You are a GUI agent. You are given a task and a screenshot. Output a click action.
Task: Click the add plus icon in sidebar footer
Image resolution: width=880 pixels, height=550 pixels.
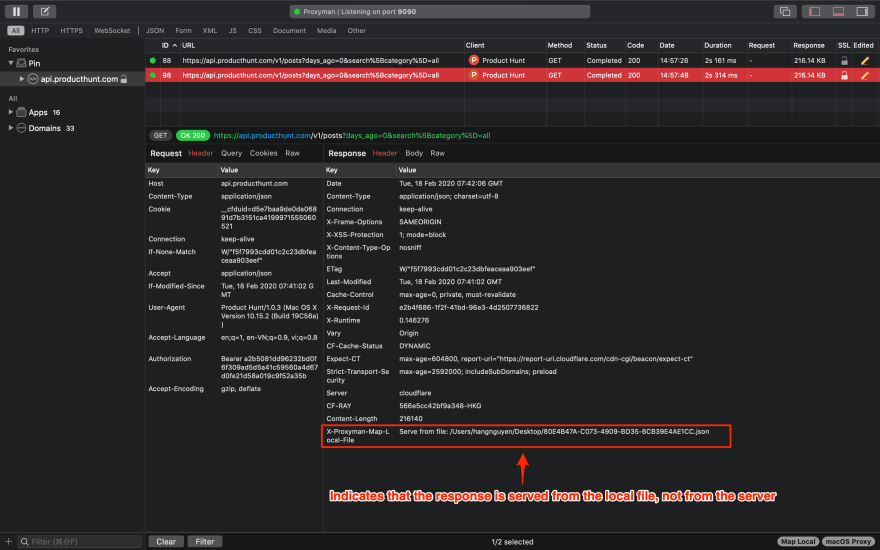(8, 542)
